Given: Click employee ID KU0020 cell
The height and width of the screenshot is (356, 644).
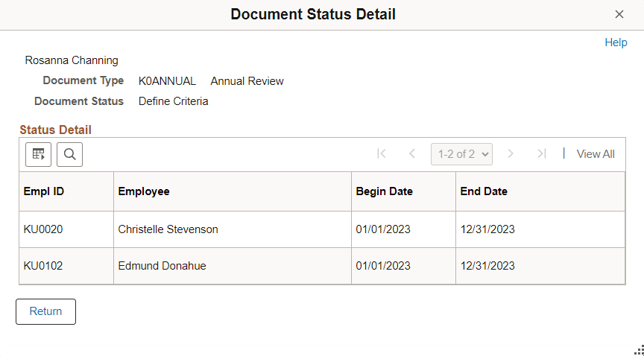Looking at the screenshot, I should (43, 229).
